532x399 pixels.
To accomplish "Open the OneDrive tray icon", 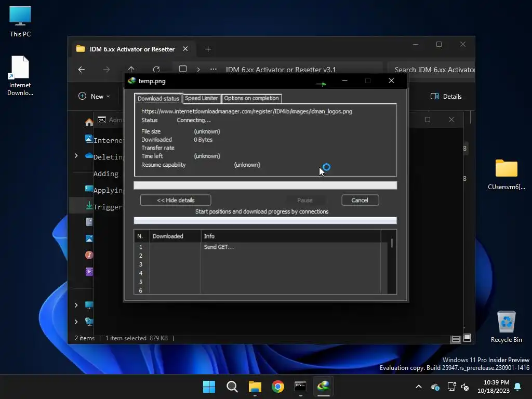I will (435, 387).
